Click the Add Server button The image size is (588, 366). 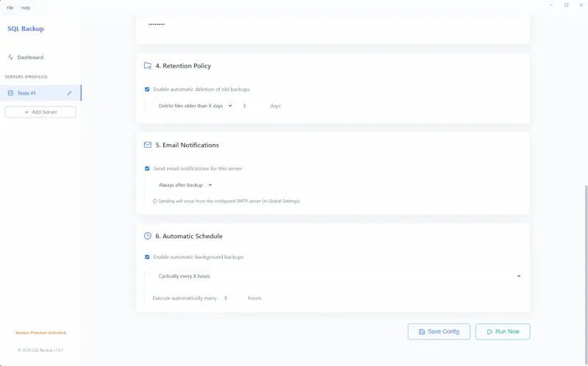(40, 112)
